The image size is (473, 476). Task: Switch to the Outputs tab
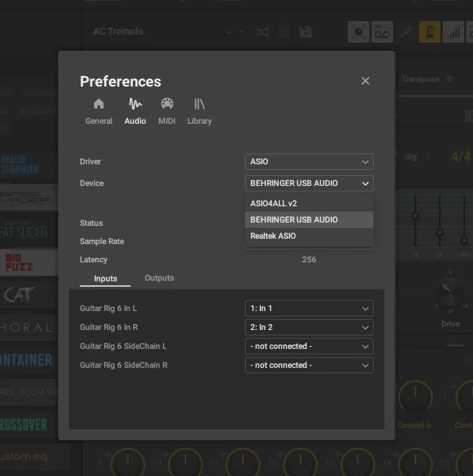click(159, 278)
